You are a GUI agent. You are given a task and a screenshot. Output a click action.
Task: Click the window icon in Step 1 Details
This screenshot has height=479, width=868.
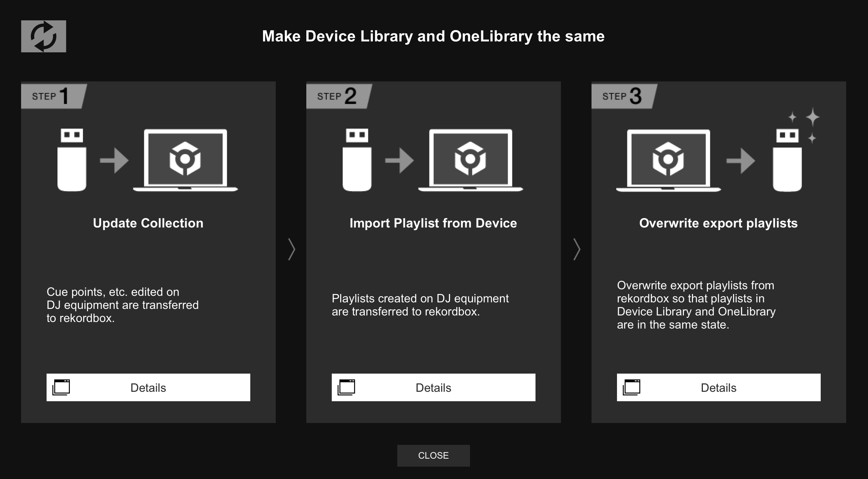tap(61, 387)
